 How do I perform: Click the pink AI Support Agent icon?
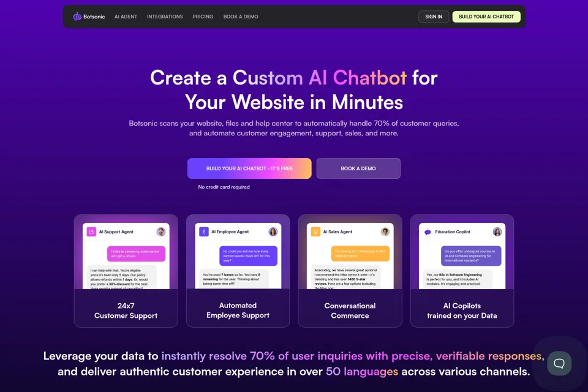91,232
